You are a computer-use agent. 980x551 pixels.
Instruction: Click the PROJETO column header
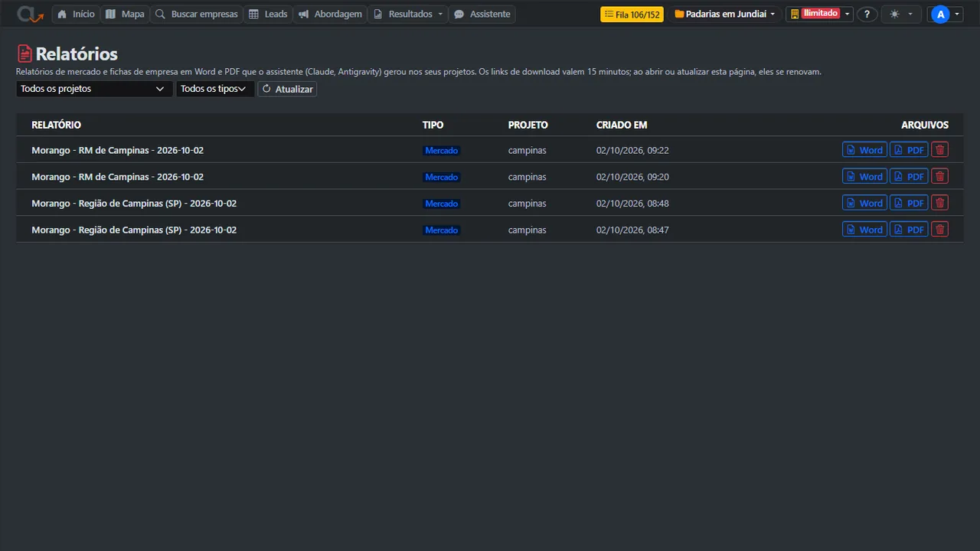tap(528, 125)
